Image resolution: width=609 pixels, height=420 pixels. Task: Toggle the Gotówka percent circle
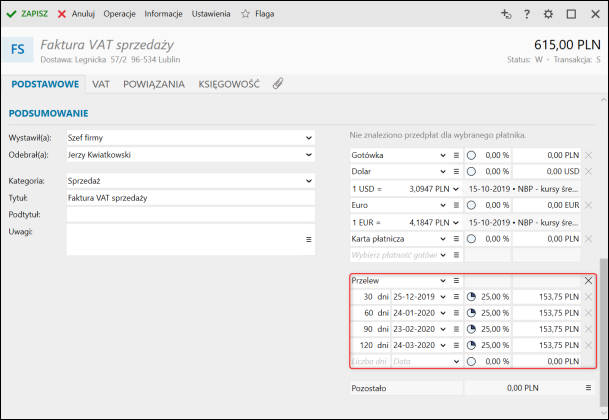[471, 155]
